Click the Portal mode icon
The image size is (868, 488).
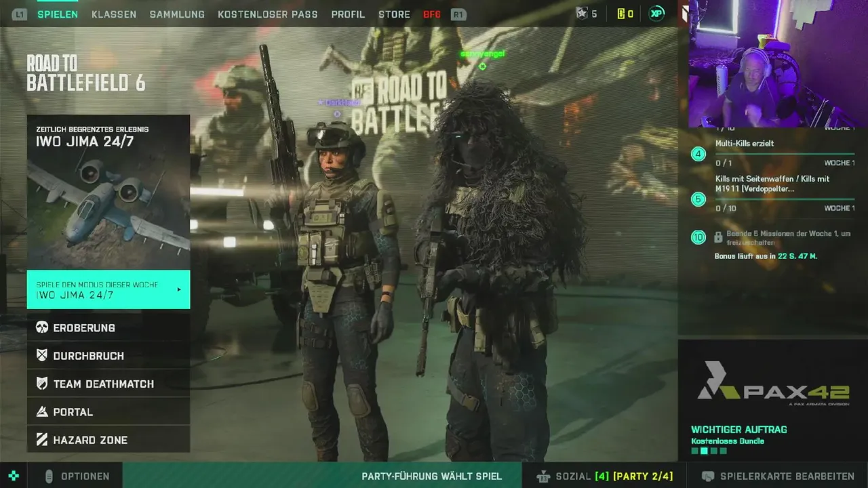pyautogui.click(x=42, y=411)
